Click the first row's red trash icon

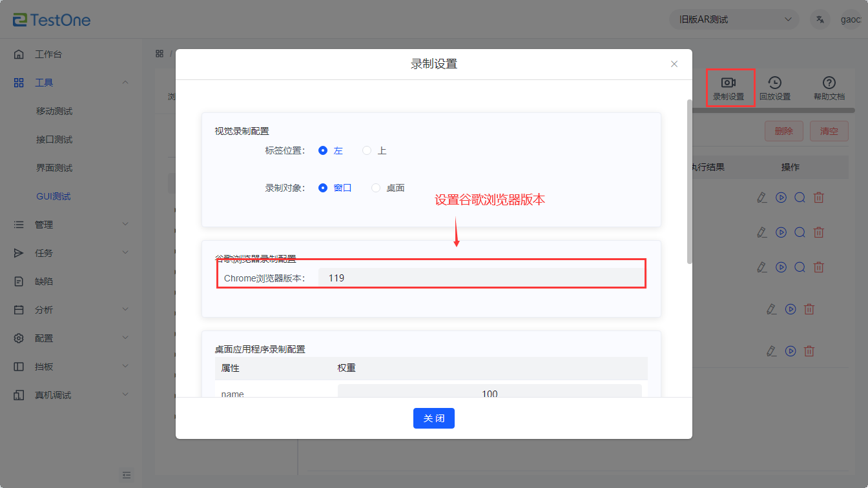818,198
